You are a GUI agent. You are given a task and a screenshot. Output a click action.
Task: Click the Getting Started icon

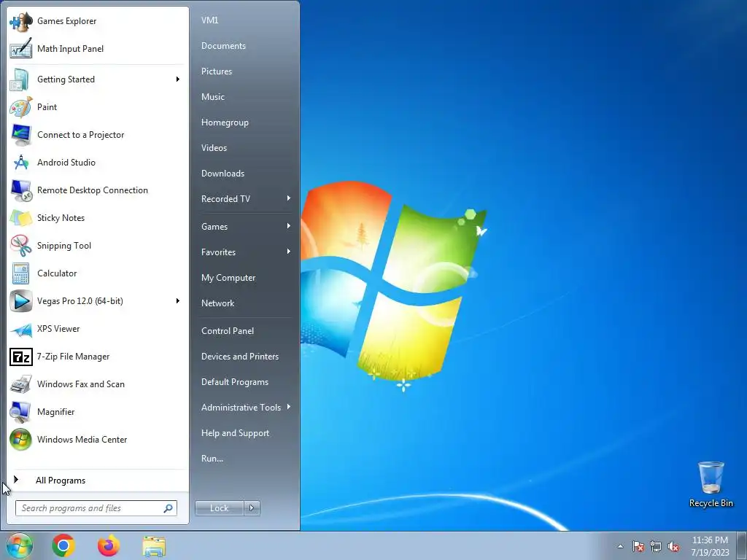click(x=21, y=79)
